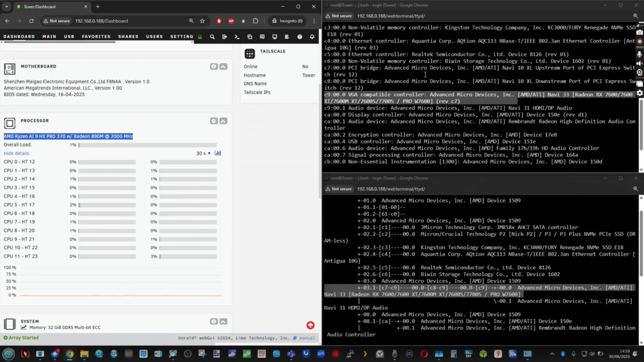The image size is (644, 362).
Task: Open the Unraid feedback icon
Action: tap(262, 37)
